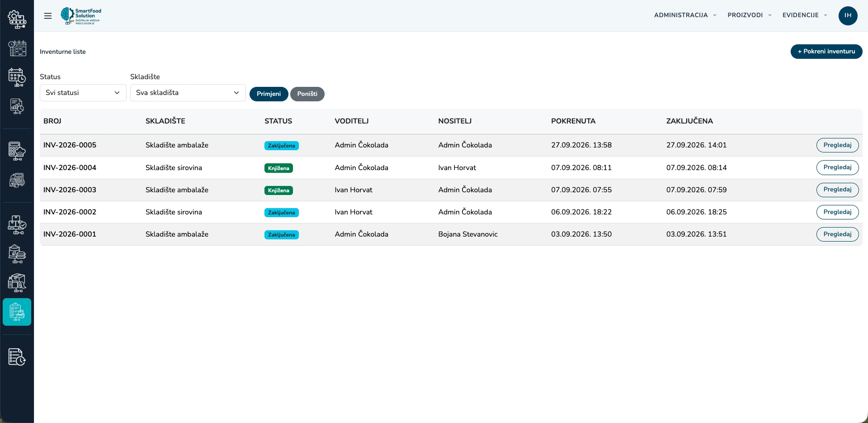Open the PROIZVODI menu
Screen dimensions: 868x423
coord(749,15)
